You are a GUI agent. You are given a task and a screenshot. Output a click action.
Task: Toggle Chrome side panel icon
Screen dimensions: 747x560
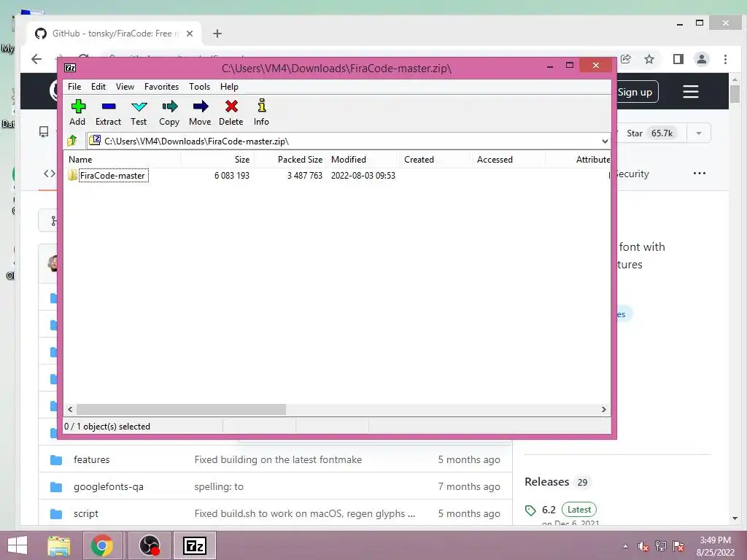click(x=678, y=59)
